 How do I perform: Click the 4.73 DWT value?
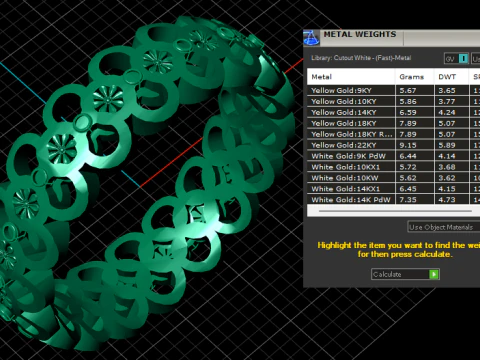447,200
